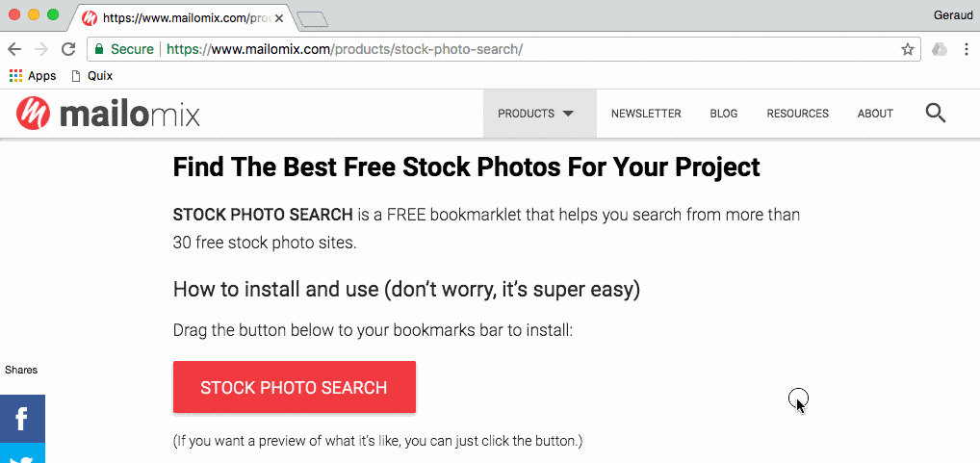Open the NEWSLETTER menu item

click(x=646, y=114)
